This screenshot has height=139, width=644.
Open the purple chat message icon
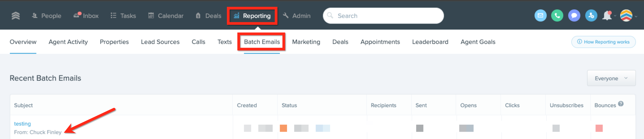(574, 16)
